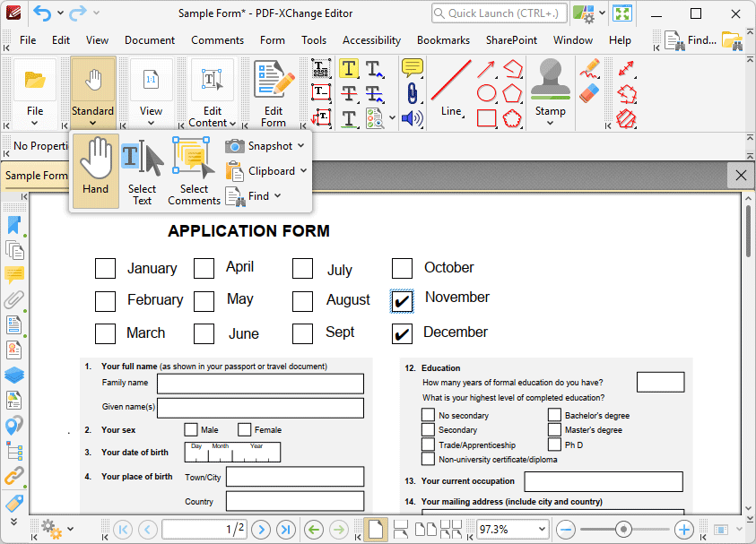Screen dimensions: 756x544
Task: Click the Quick Launch search box
Action: [x=499, y=13]
